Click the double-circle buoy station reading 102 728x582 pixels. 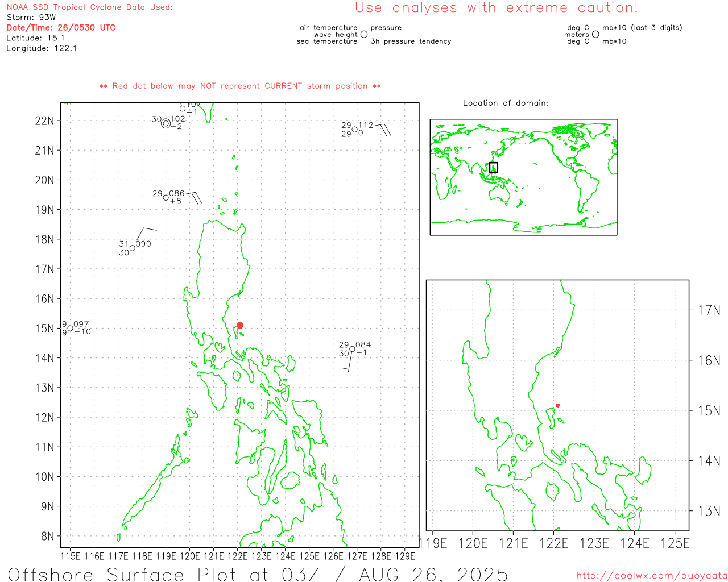[166, 123]
